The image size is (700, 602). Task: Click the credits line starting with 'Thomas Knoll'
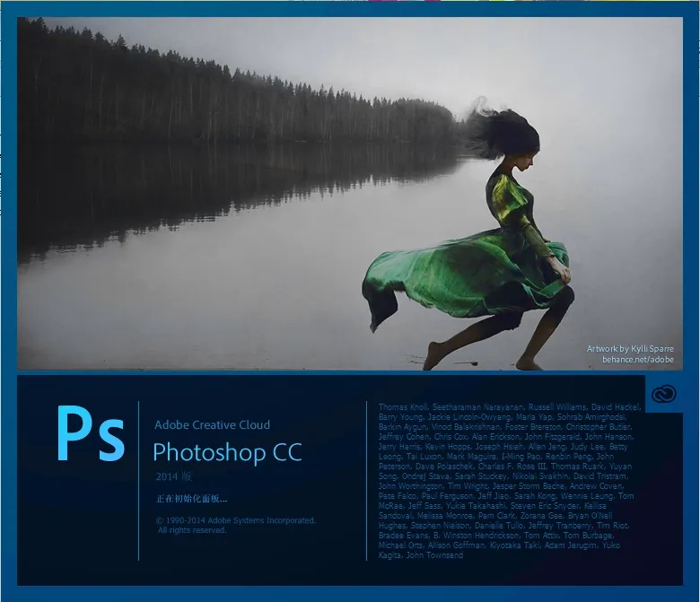point(510,407)
